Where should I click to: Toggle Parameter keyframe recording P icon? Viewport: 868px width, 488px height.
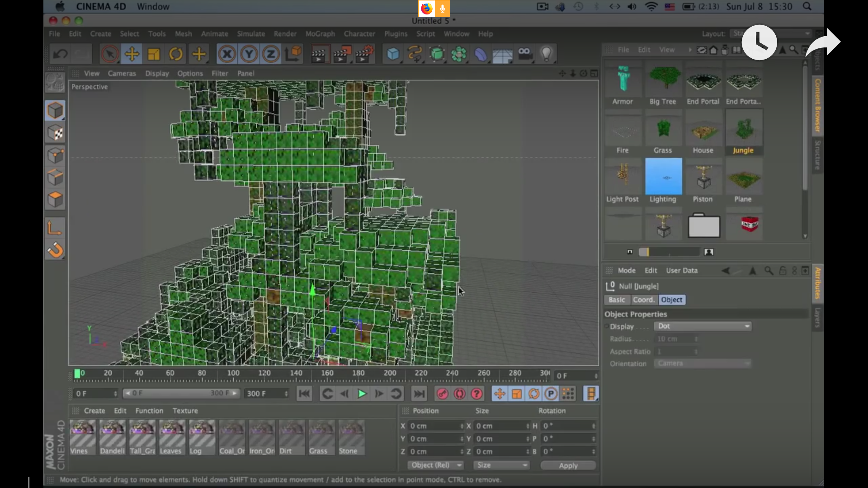tap(551, 394)
